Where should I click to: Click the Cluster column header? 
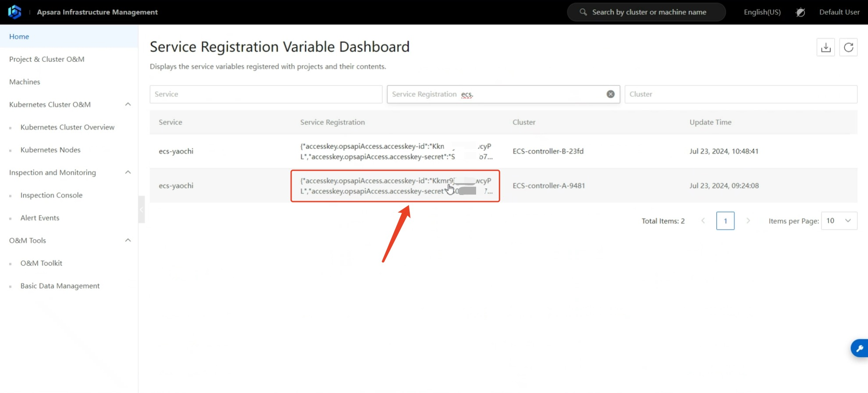(524, 122)
